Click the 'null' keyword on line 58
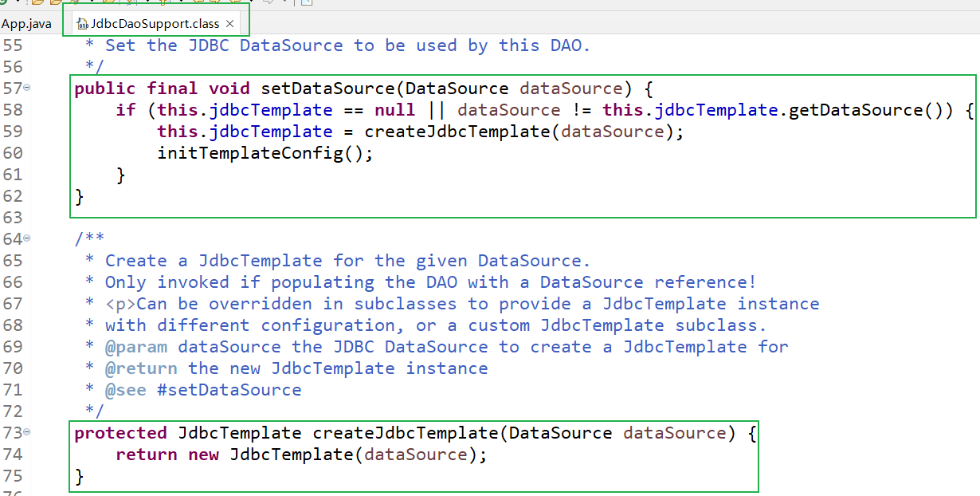 (x=395, y=109)
